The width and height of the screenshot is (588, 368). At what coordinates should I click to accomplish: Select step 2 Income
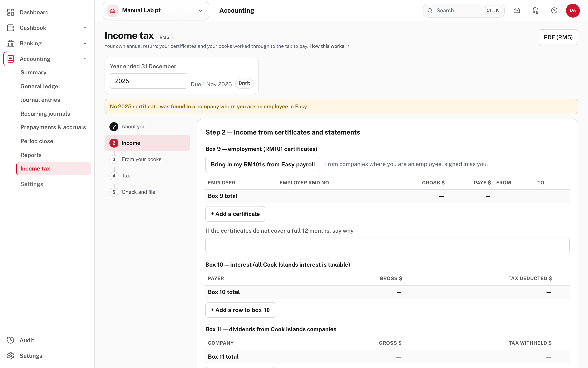(x=147, y=143)
